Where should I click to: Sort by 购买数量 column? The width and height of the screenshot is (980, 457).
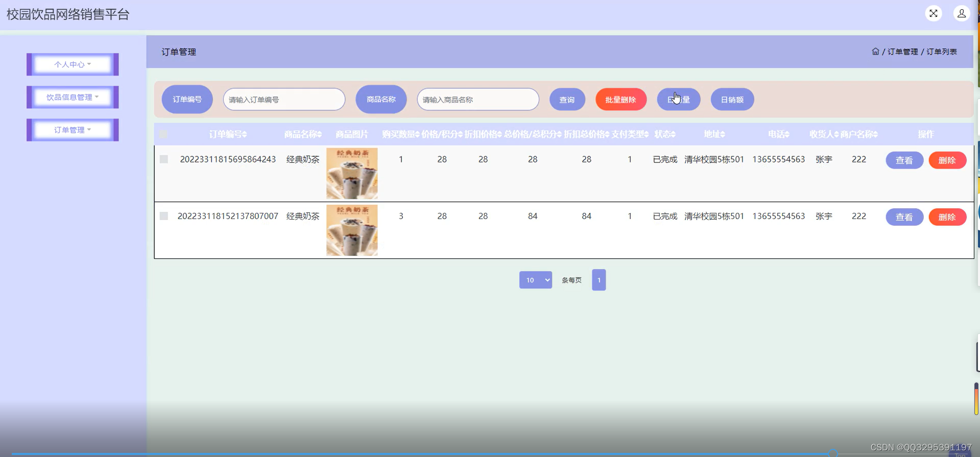coord(401,134)
